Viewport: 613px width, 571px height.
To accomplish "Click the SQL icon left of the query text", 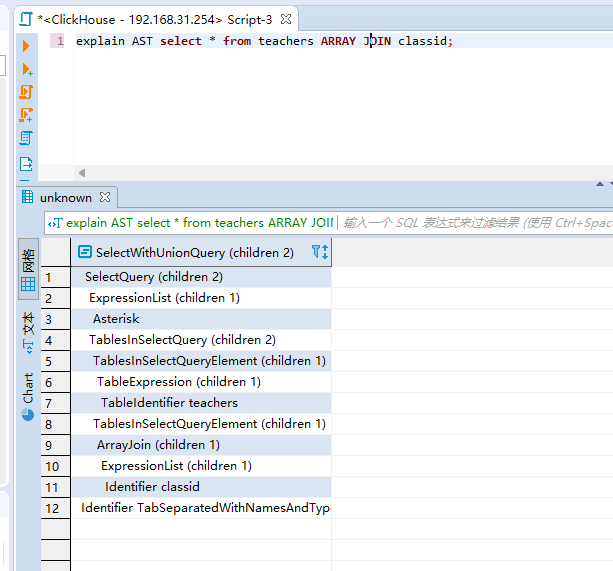I will pyautogui.click(x=56, y=223).
